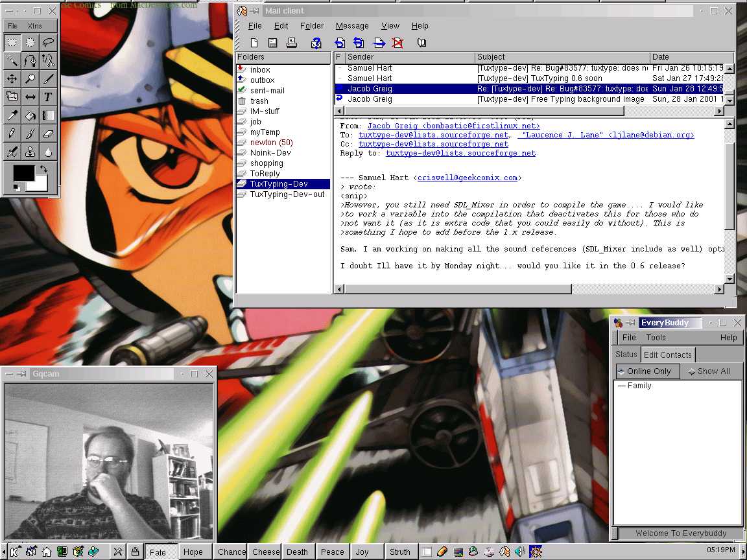
Task: Select the TuxTyping 0.6 soon message
Action: click(x=529, y=78)
